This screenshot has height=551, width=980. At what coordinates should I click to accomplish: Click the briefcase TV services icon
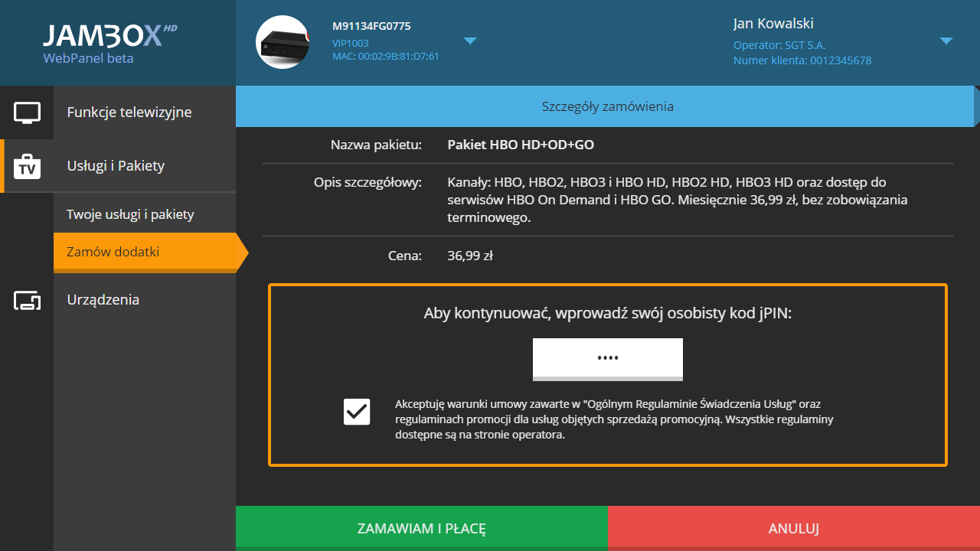27,166
